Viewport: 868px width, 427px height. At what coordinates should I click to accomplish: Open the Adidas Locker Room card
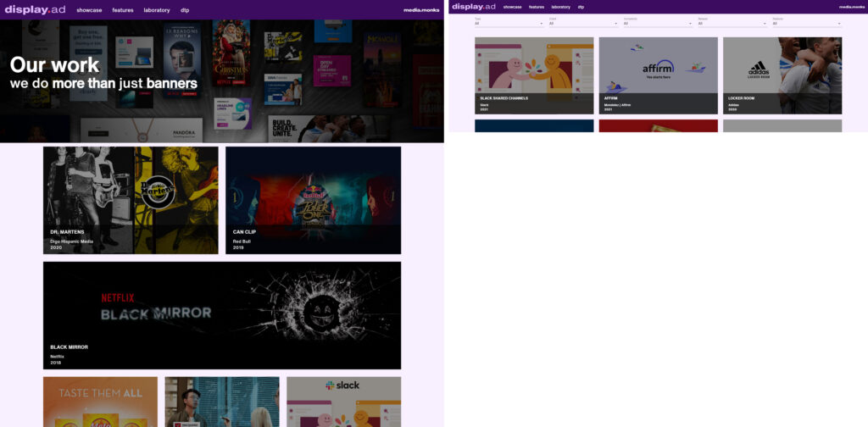click(x=782, y=75)
